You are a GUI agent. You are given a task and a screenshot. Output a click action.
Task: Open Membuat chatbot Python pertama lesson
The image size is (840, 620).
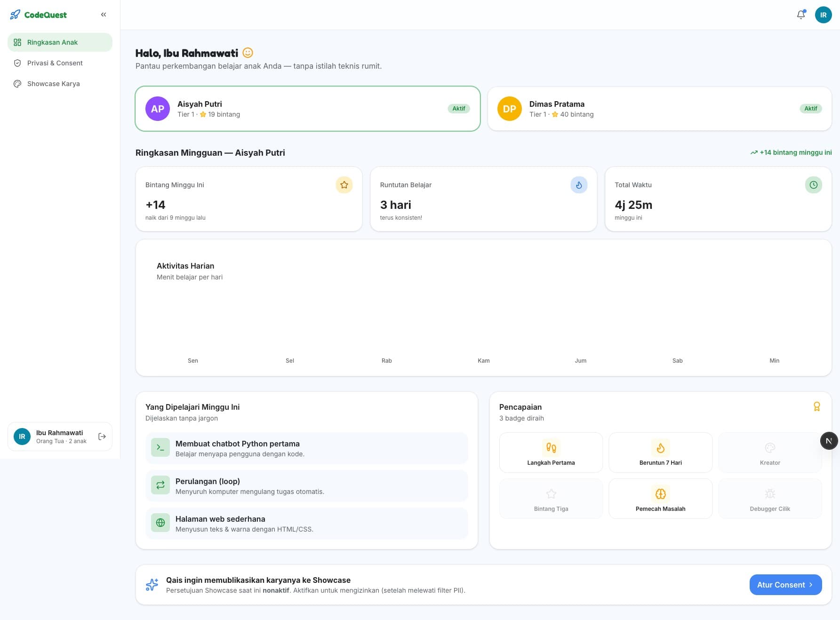click(x=307, y=448)
